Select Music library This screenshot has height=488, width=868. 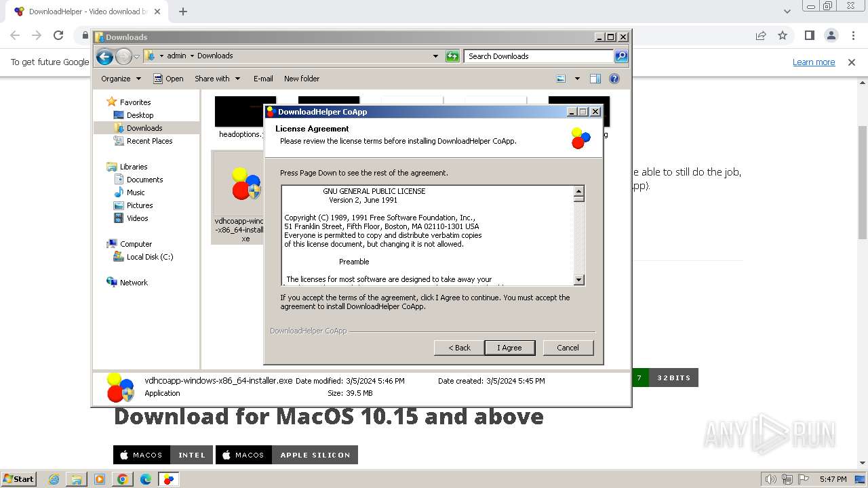point(136,192)
